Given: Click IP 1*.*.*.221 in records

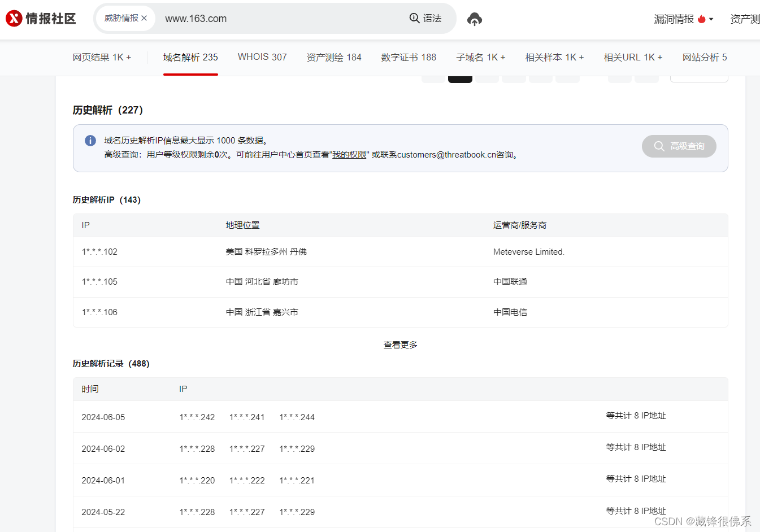Looking at the screenshot, I should click(x=297, y=481).
